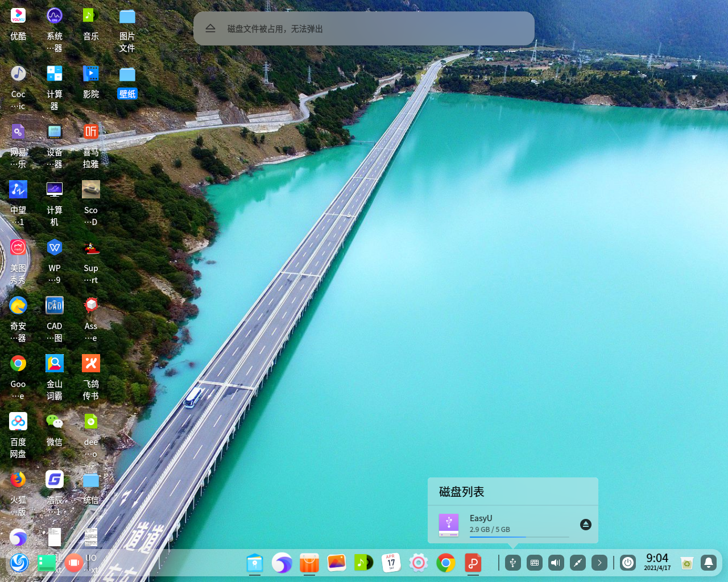The width and height of the screenshot is (728, 582).
Task: Select the Baidu Netdisk (百度网盘) icon
Action: coord(18,422)
